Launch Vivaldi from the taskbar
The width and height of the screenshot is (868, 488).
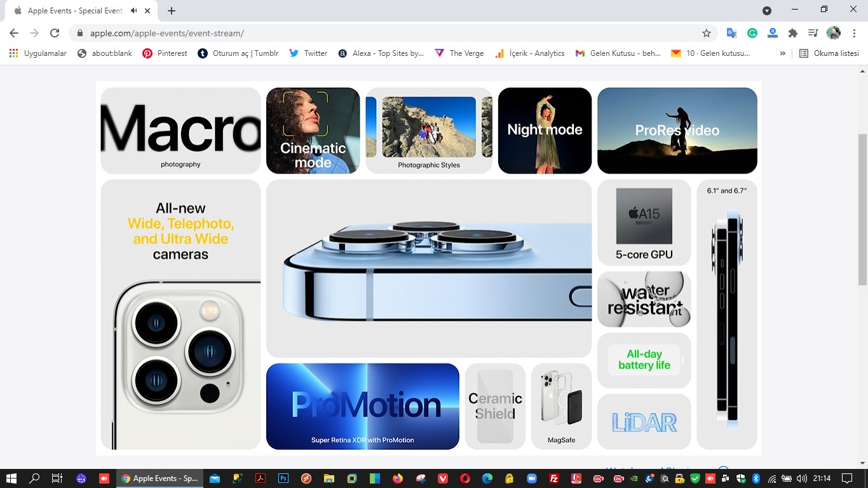point(443,478)
